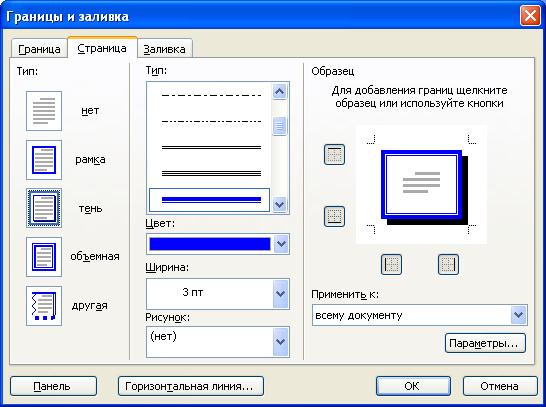Click the 'объемная' label
The image size is (546, 407).
[x=95, y=257]
